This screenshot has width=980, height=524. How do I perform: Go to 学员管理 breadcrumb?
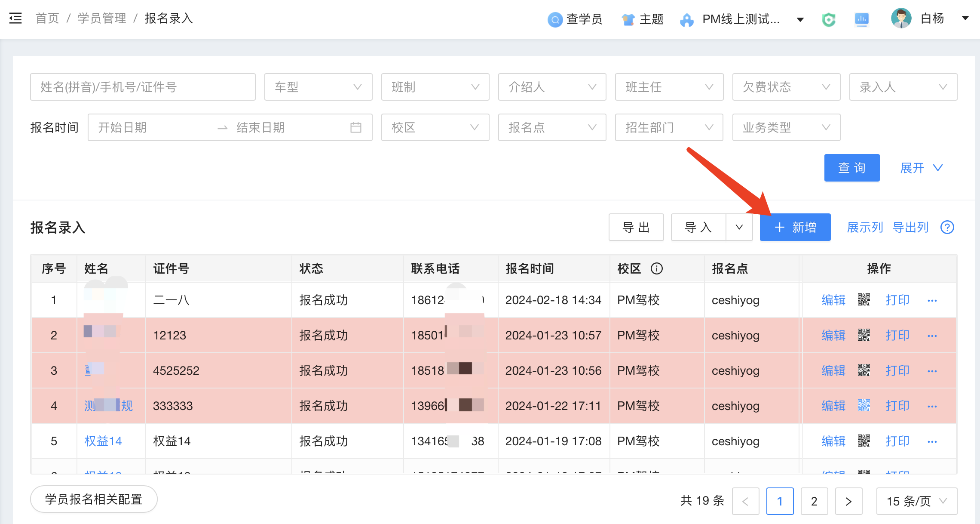[x=102, y=18]
